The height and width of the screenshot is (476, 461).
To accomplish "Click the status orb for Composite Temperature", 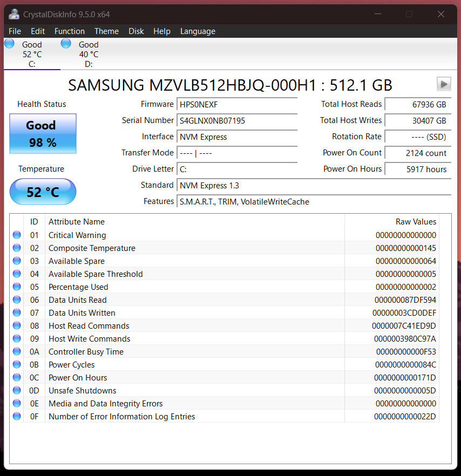I will [x=17, y=248].
